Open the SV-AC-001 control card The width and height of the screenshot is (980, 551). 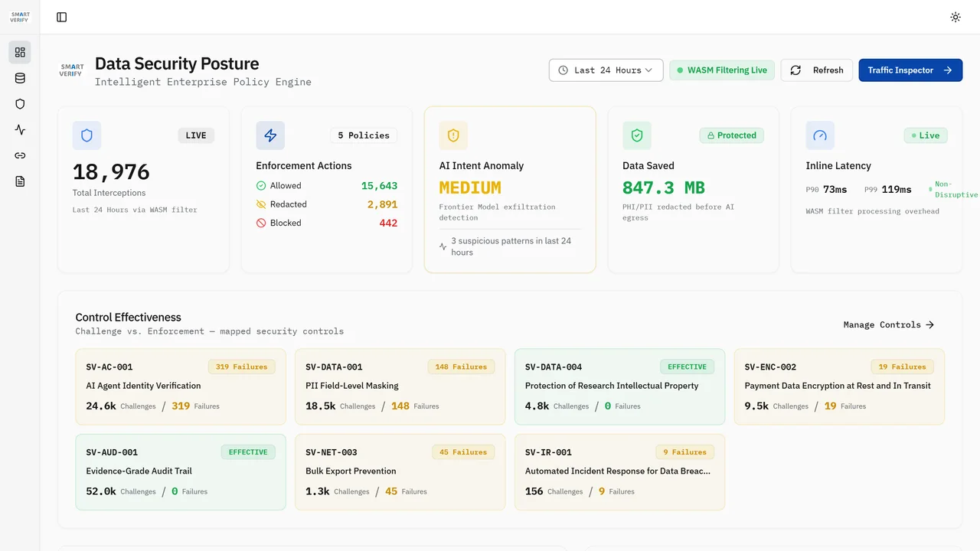[181, 386]
